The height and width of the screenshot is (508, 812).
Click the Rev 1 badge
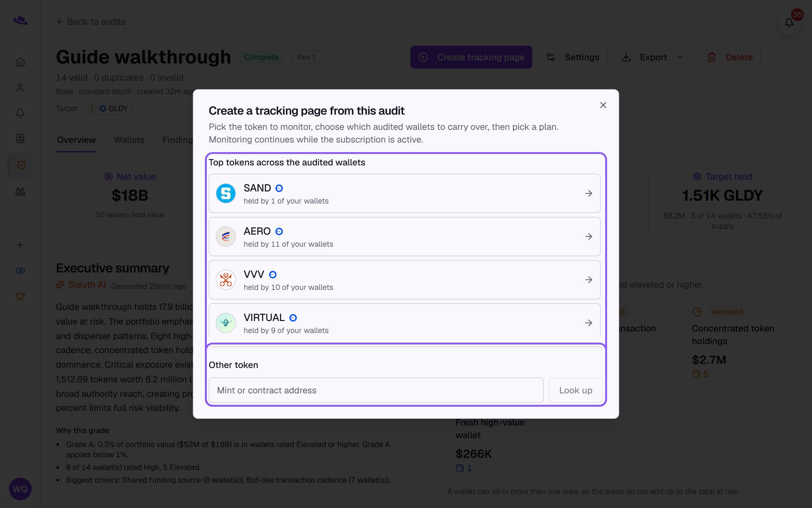pos(306,57)
